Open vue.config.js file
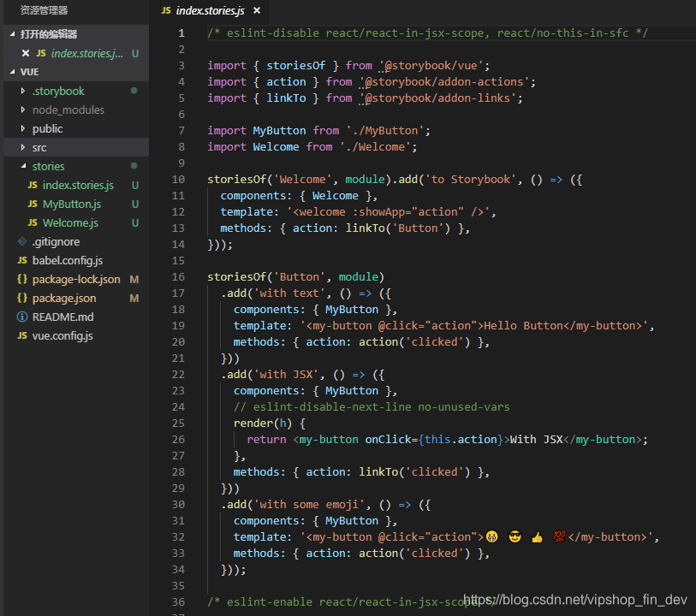Image resolution: width=696 pixels, height=616 pixels. click(x=62, y=335)
